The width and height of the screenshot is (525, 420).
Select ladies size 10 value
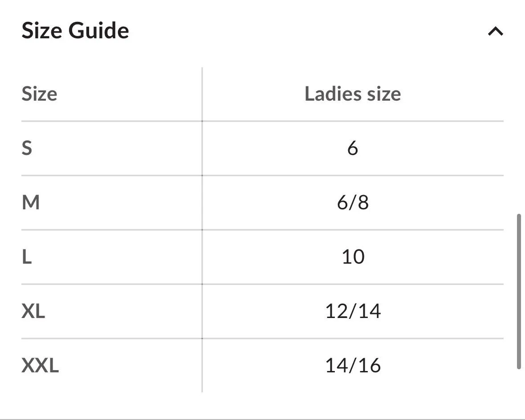pyautogui.click(x=353, y=257)
